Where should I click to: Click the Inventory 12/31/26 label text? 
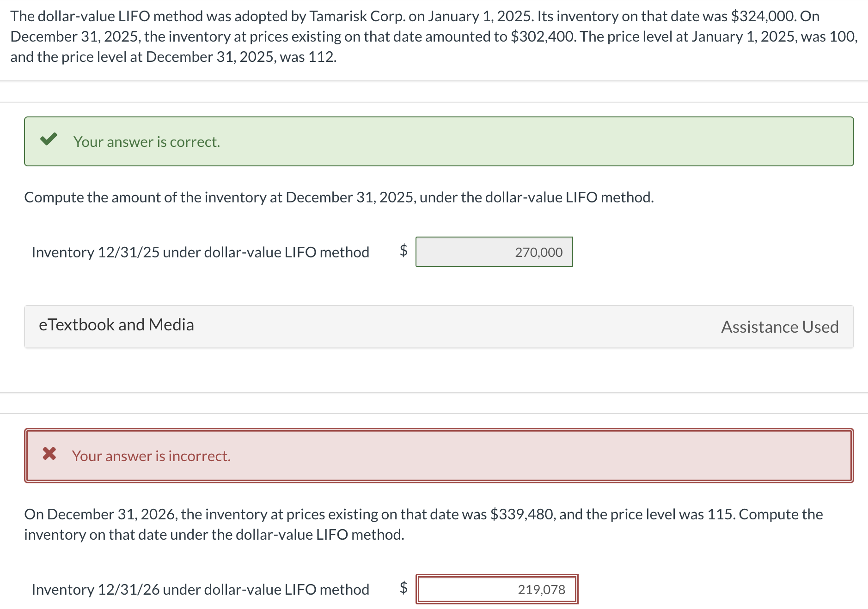(200, 590)
